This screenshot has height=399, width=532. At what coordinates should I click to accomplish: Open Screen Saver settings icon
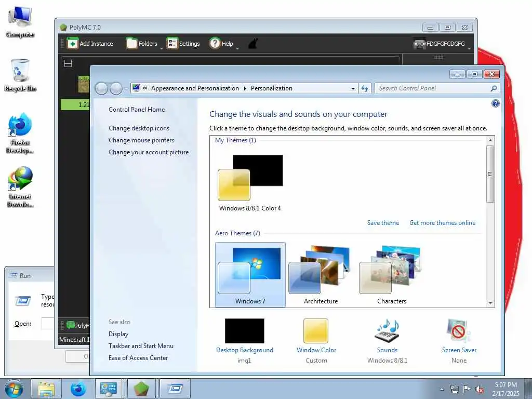coord(458,331)
